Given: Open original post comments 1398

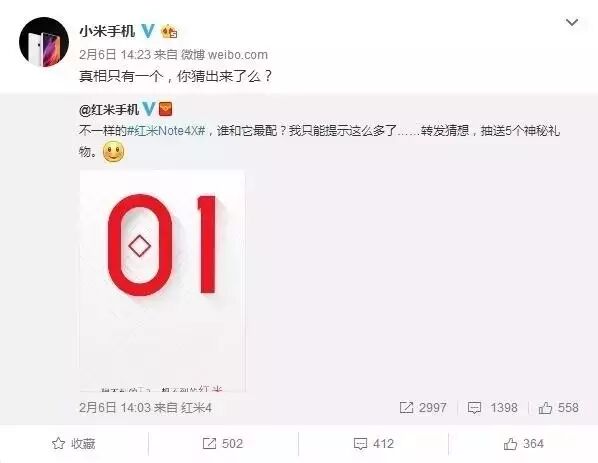Looking at the screenshot, I should [x=493, y=408].
